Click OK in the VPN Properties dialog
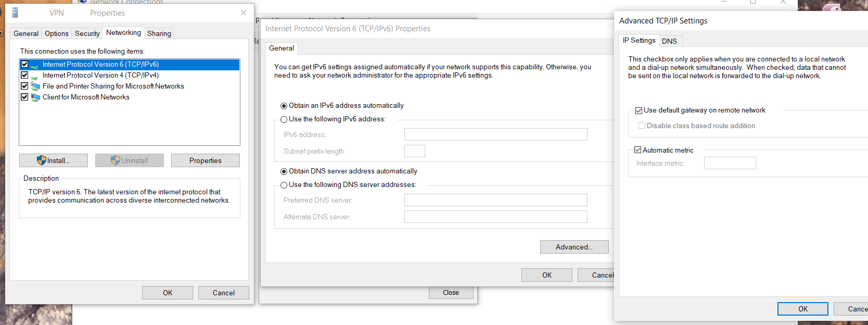The width and height of the screenshot is (868, 325). click(168, 293)
